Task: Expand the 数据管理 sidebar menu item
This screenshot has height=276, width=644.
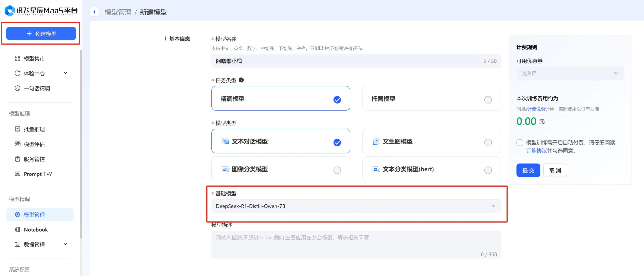Action: pyautogui.click(x=65, y=244)
